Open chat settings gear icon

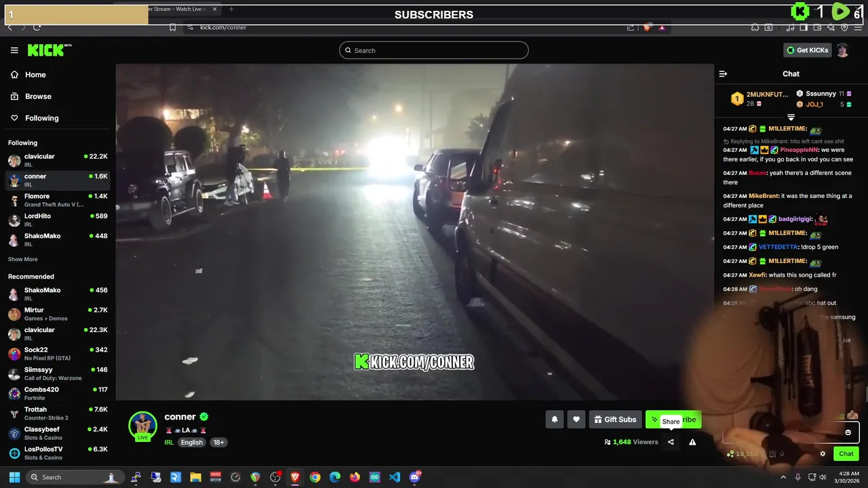click(x=823, y=454)
